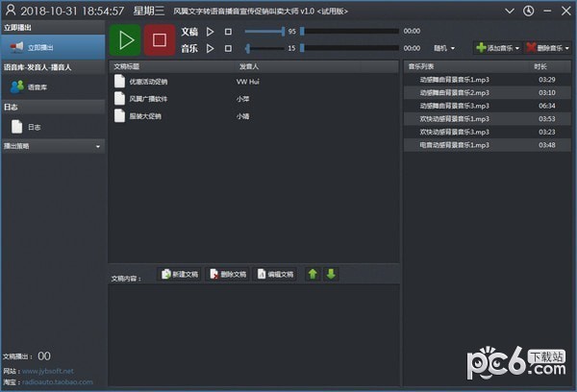The height and width of the screenshot is (392, 577).
Task: Play the 音乐 music track
Action: (x=211, y=47)
